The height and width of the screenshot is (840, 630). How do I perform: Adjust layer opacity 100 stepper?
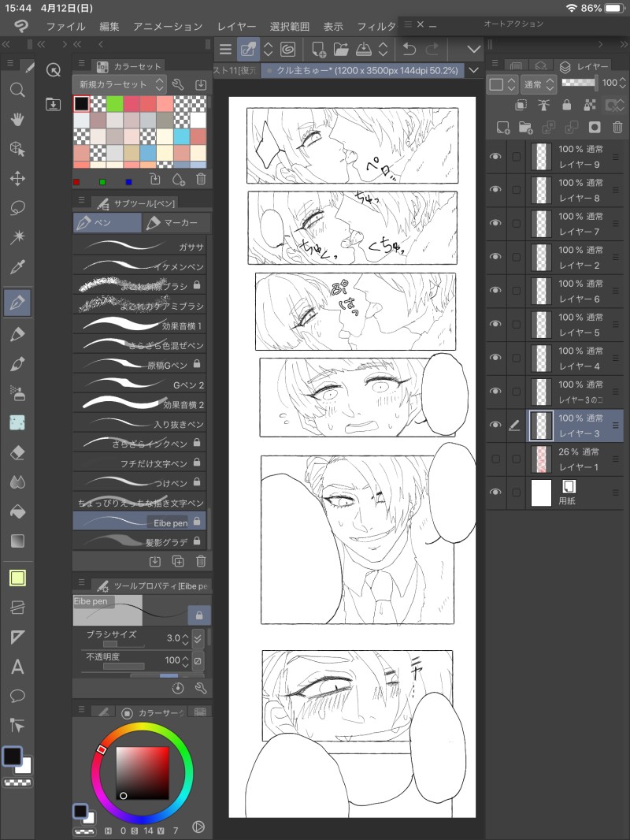point(622,83)
